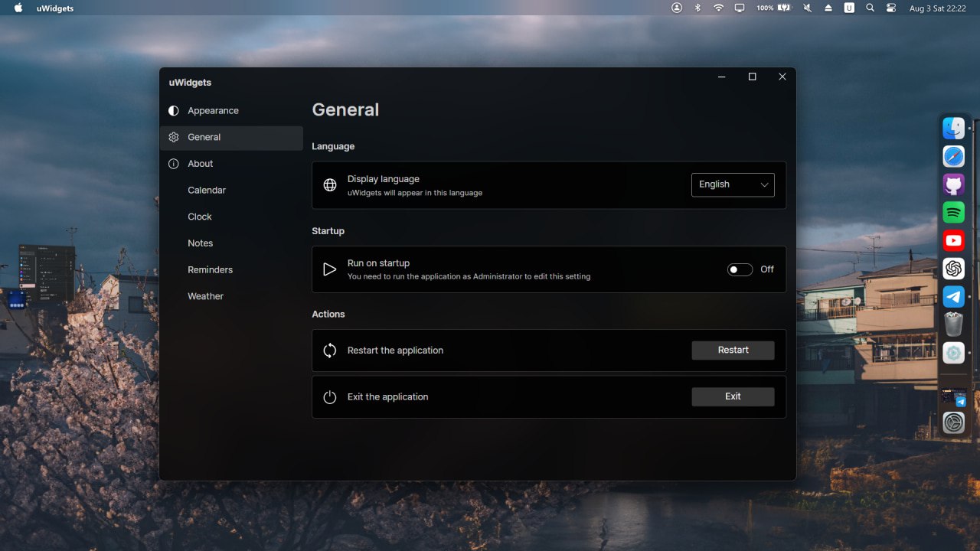Viewport: 980px width, 551px height.
Task: Open the Reminders settings page
Action: click(x=231, y=269)
